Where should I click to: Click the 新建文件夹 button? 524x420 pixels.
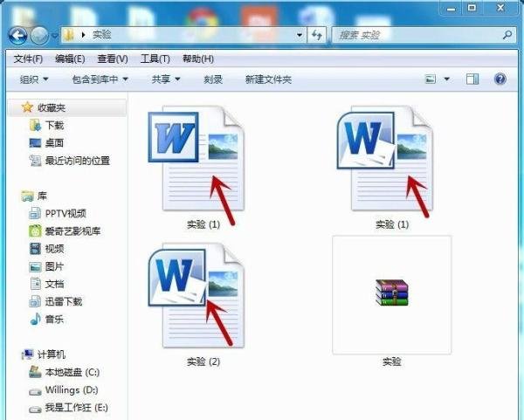[268, 79]
